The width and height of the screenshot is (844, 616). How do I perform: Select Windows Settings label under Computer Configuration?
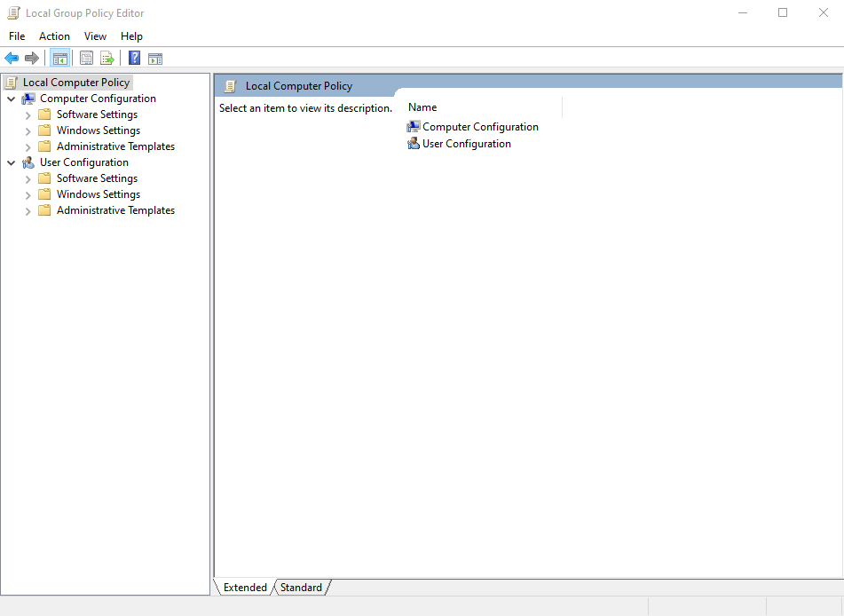99,130
